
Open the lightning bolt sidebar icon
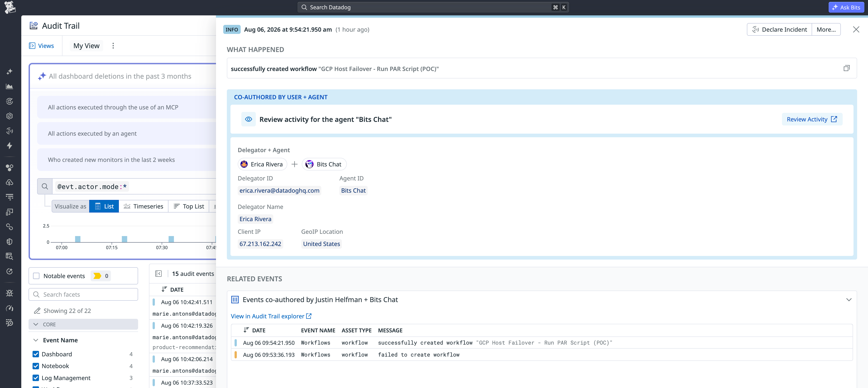coord(10,146)
